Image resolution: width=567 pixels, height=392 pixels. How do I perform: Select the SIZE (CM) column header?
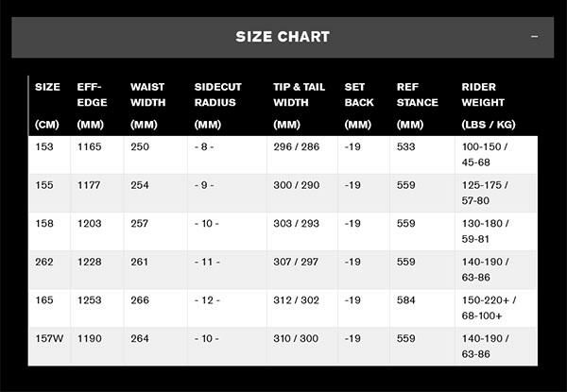pos(47,105)
